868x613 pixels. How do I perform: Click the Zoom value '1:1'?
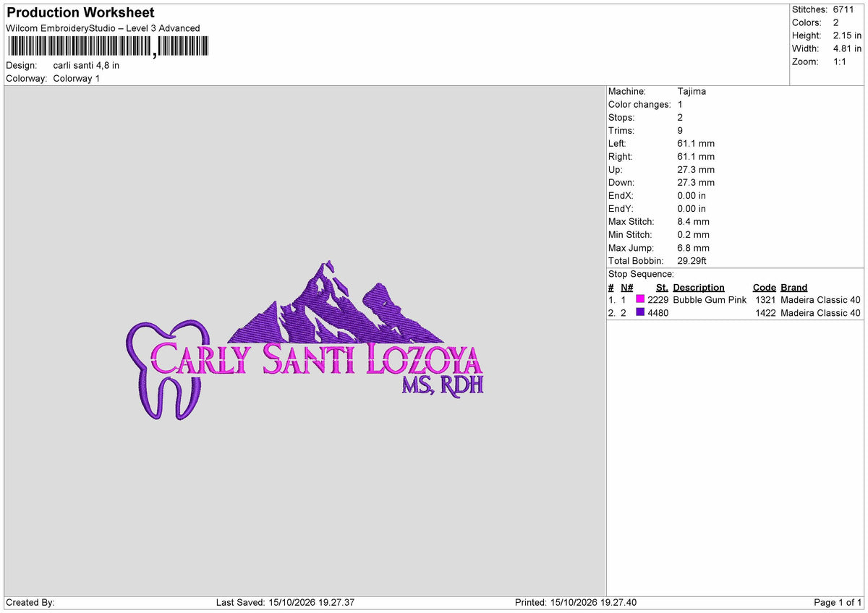tap(841, 61)
